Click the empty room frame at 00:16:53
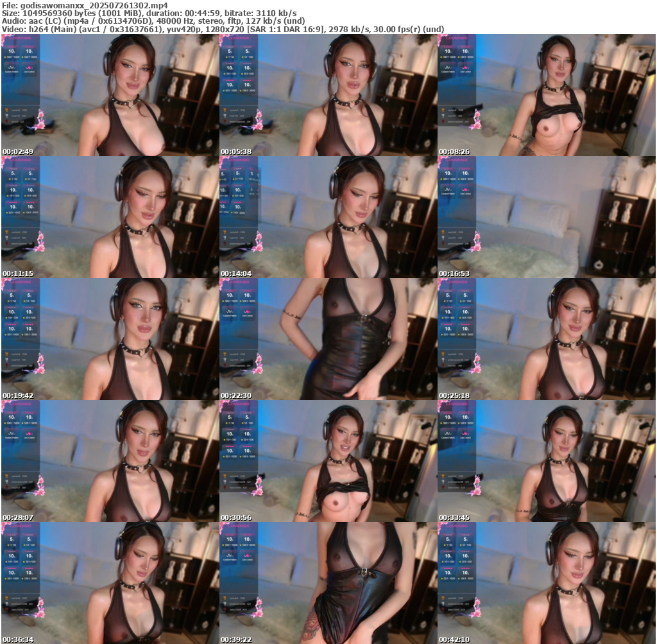Screen dimensions: 657x644 coord(546,217)
